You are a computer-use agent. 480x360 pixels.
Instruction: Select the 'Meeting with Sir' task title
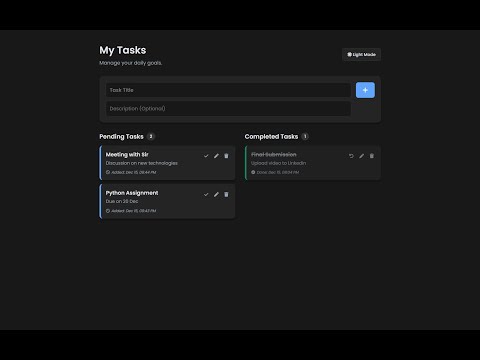(127, 155)
